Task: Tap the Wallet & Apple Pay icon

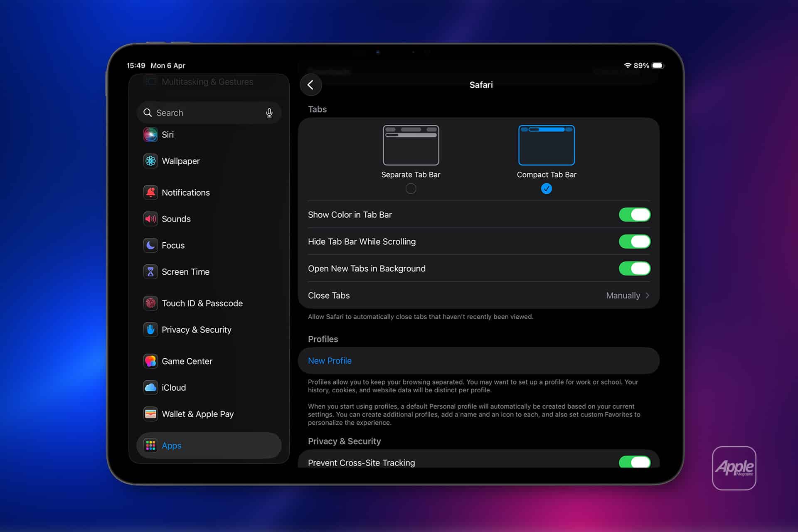Action: [150, 414]
